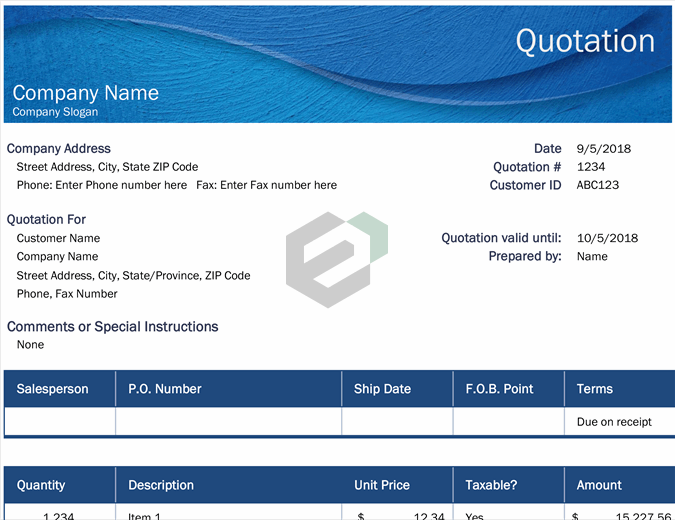Select the Customer Name line
This screenshot has width=675, height=520.
click(58, 238)
